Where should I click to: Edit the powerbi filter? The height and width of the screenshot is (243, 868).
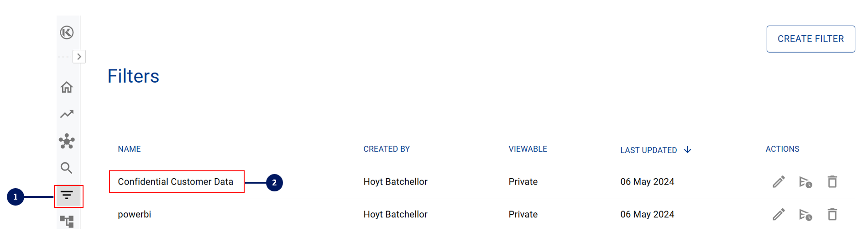click(779, 214)
